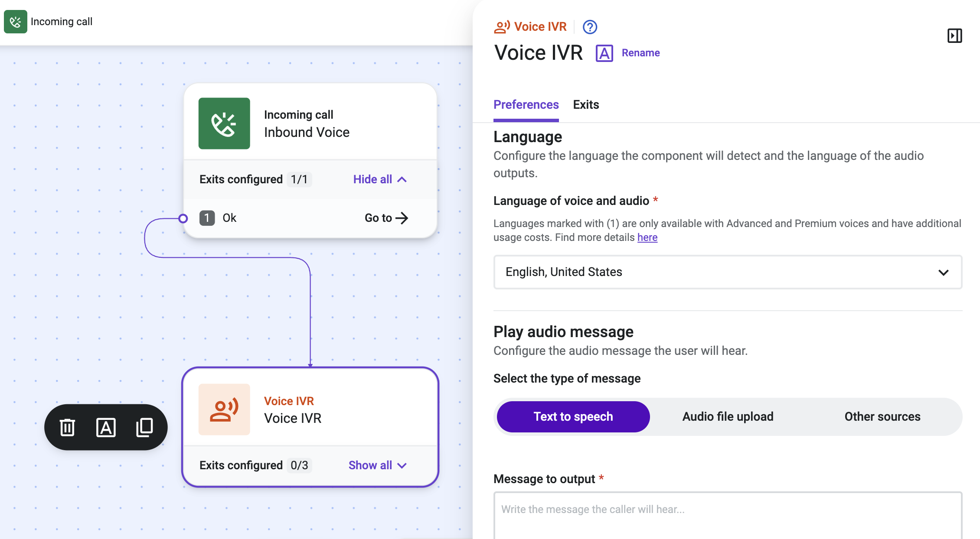Click the Rename A icon beside the title
The image size is (980, 539).
[604, 53]
